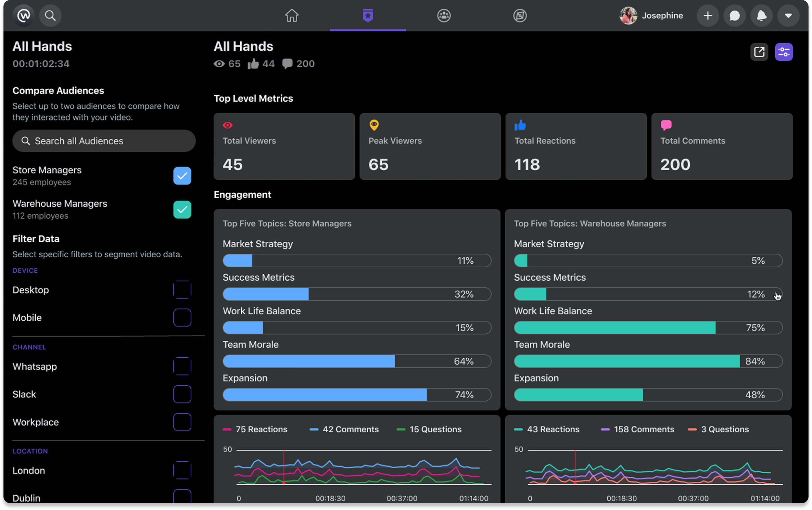Uncheck the Store Managers audience
Viewport: 812px width, 510px height.
point(182,176)
